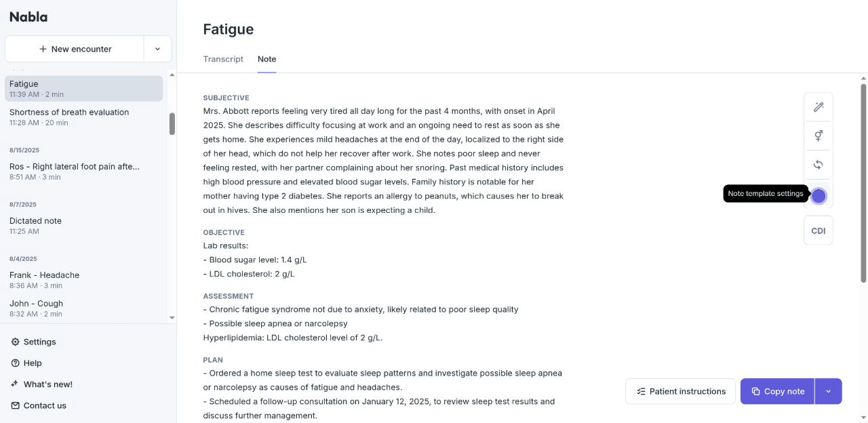Open Patient instructions
The height and width of the screenshot is (423, 868).
pyautogui.click(x=680, y=391)
